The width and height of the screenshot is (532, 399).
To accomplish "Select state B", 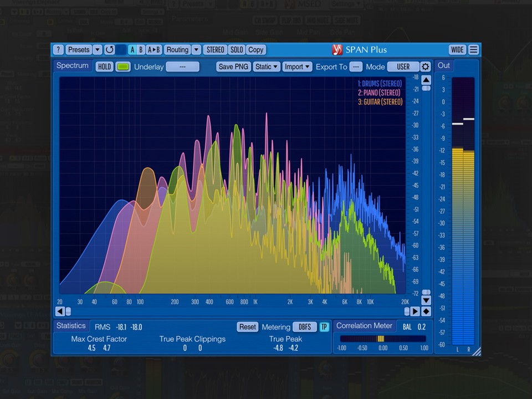I will (x=141, y=50).
